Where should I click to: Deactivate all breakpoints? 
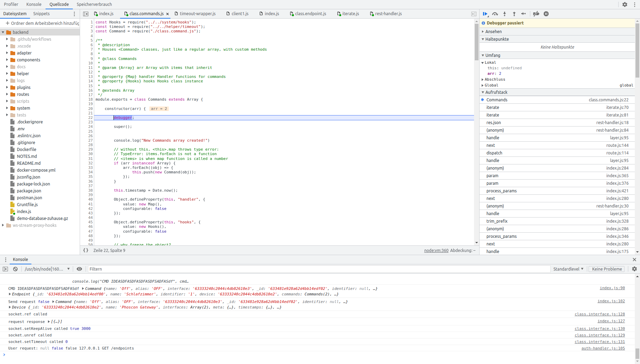tap(536, 14)
